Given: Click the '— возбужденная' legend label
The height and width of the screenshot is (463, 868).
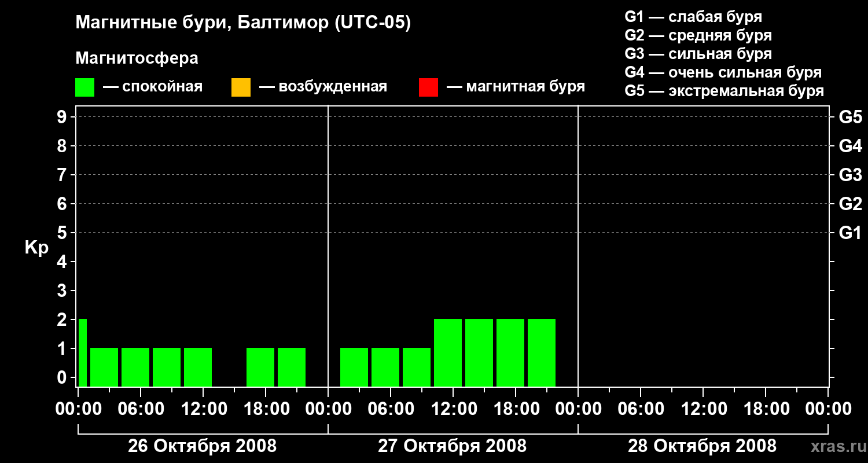Looking at the screenshot, I should coord(323,87).
